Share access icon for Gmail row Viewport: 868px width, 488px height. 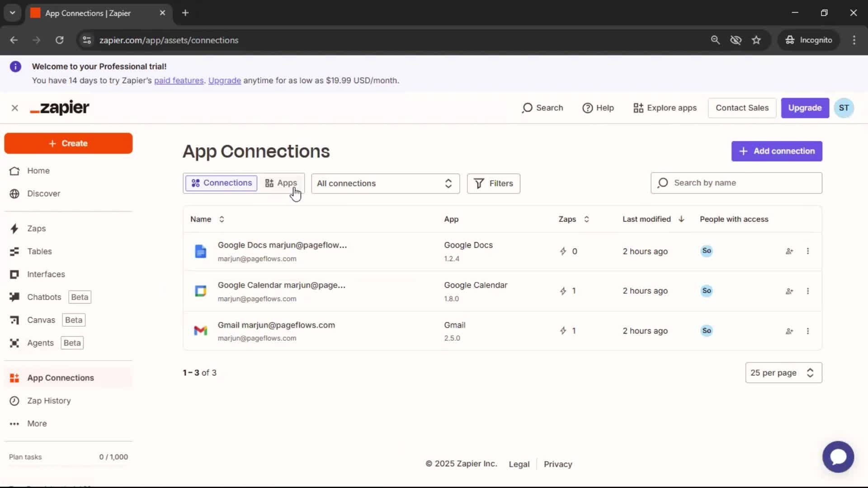[789, 331]
